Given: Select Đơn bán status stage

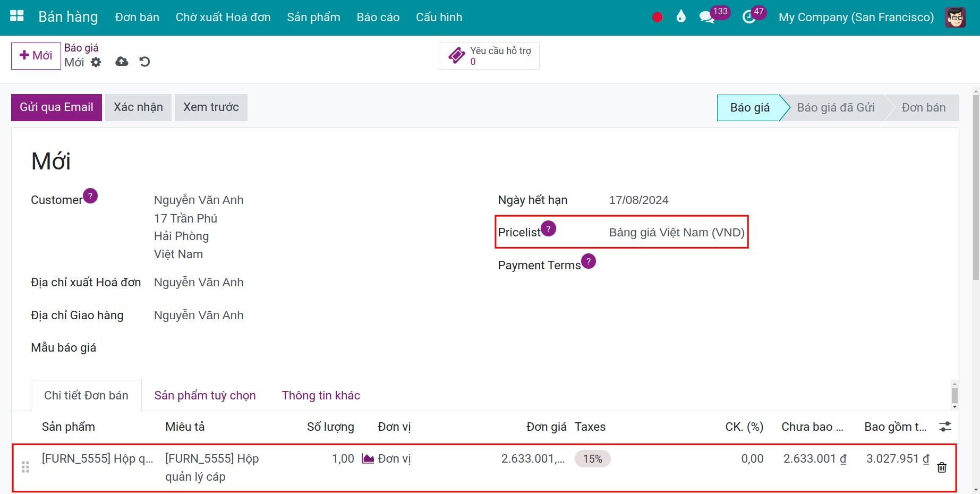Looking at the screenshot, I should pyautogui.click(x=923, y=108).
